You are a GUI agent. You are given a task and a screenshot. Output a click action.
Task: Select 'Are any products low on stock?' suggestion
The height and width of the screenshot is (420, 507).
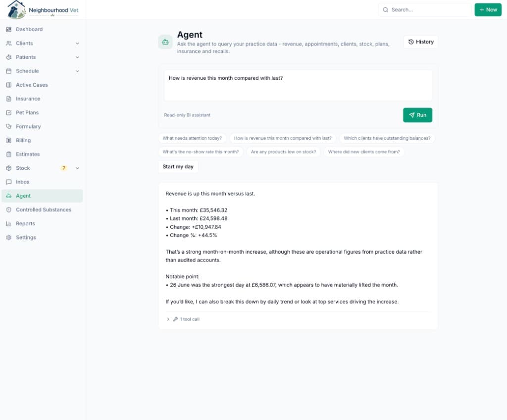click(x=284, y=152)
